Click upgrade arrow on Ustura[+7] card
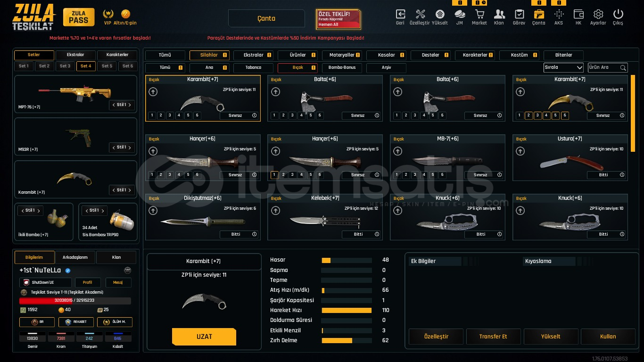 coord(520,151)
